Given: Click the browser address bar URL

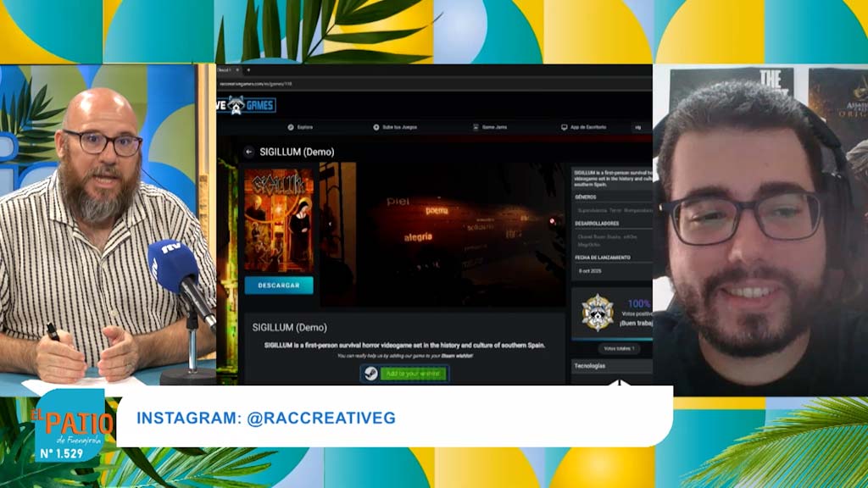Looking at the screenshot, I should pos(255,84).
